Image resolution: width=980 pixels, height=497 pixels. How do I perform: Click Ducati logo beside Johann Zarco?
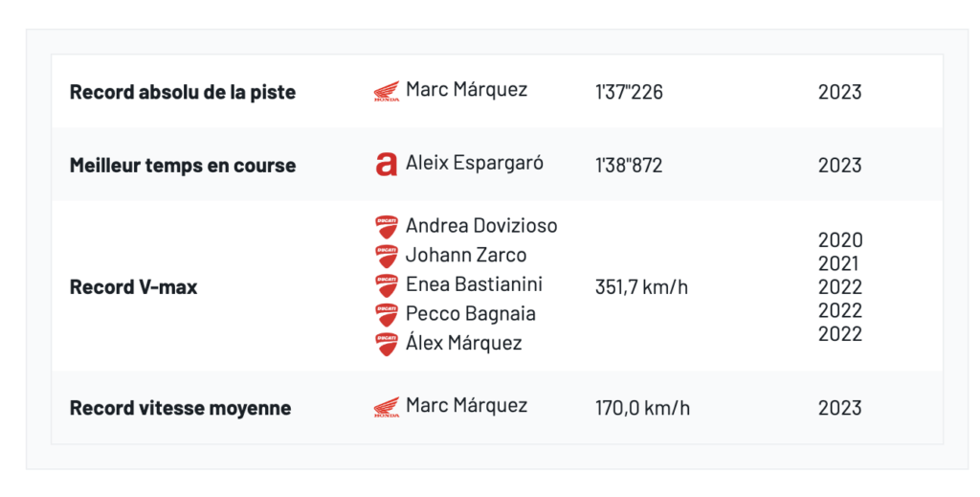click(387, 257)
